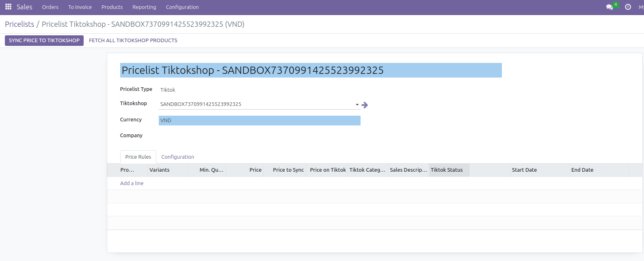Sort by Tiktok Status column header
The image size is (644, 261).
[x=447, y=170]
